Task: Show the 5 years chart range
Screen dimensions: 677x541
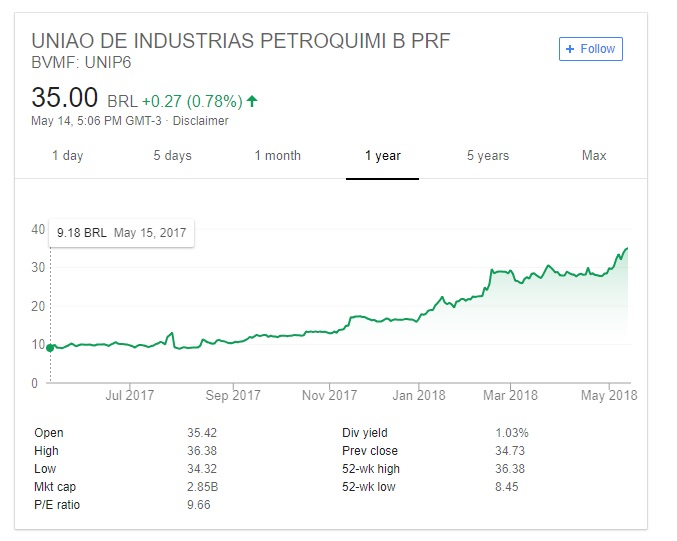Action: click(x=488, y=155)
